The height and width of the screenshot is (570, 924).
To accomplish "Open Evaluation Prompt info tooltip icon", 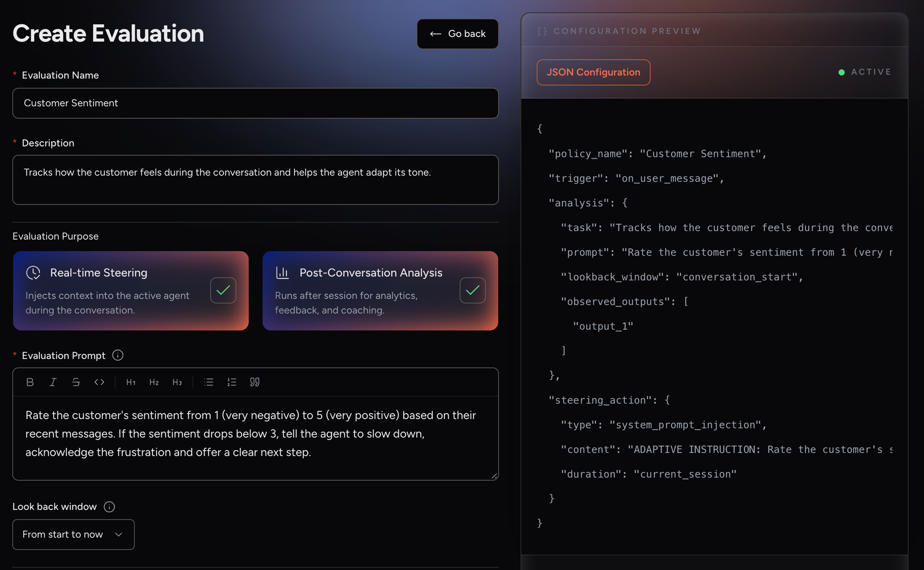I will 118,355.
